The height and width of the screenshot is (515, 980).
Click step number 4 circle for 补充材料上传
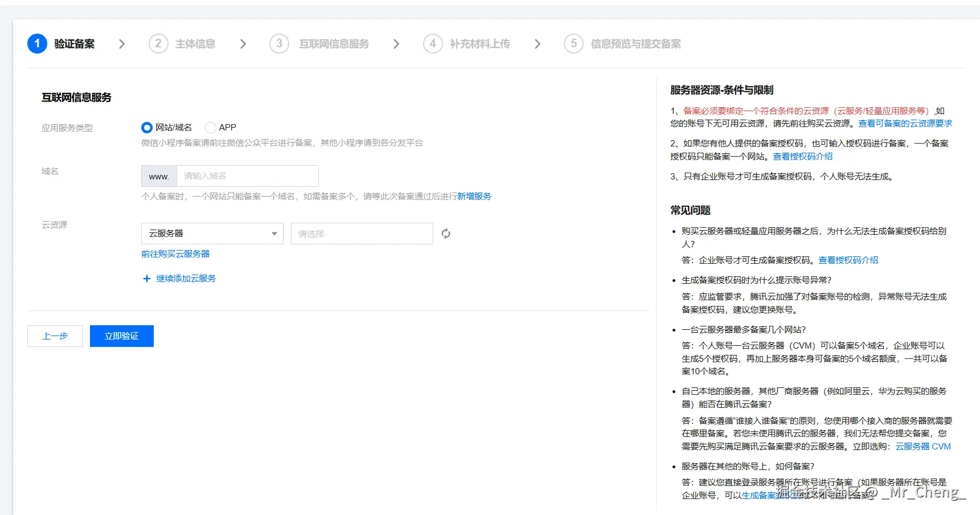(x=433, y=44)
